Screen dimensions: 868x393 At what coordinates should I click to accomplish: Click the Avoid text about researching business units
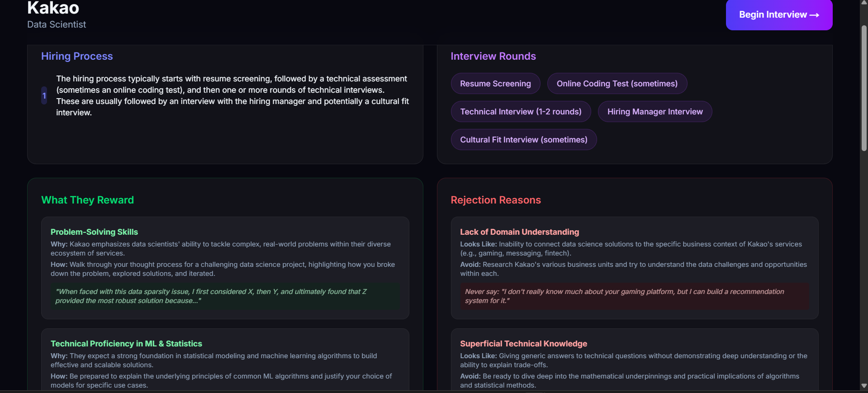click(x=633, y=269)
